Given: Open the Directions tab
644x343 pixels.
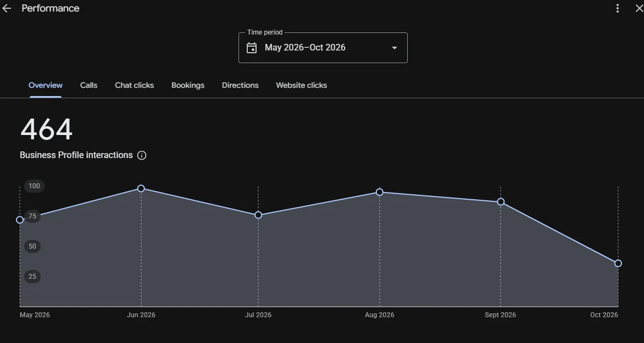Looking at the screenshot, I should 240,86.
